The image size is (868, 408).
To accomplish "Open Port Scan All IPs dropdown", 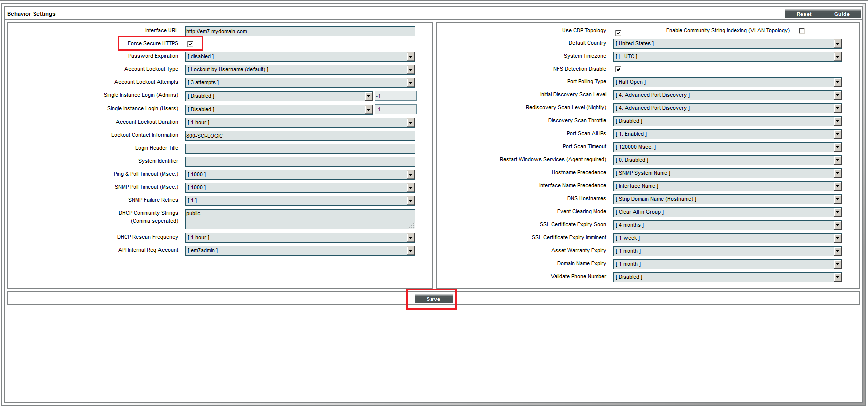I will coord(728,134).
